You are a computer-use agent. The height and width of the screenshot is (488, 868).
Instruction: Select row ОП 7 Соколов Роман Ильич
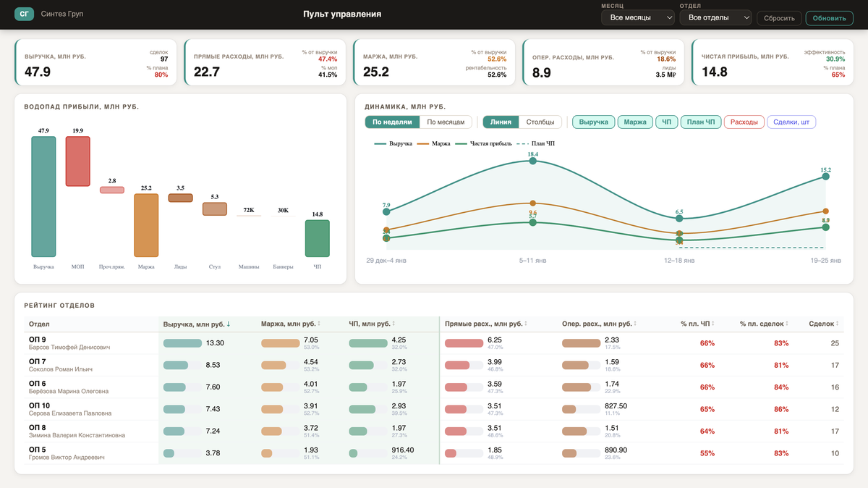(434, 366)
